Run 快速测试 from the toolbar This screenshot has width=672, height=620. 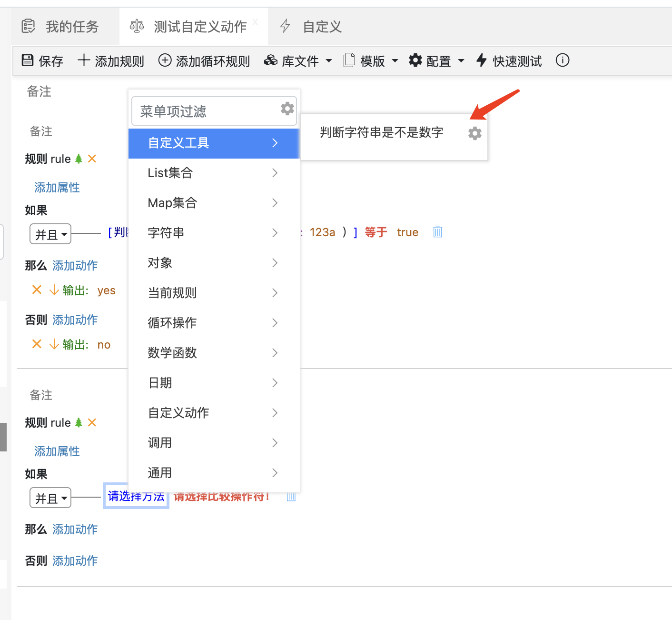point(509,61)
